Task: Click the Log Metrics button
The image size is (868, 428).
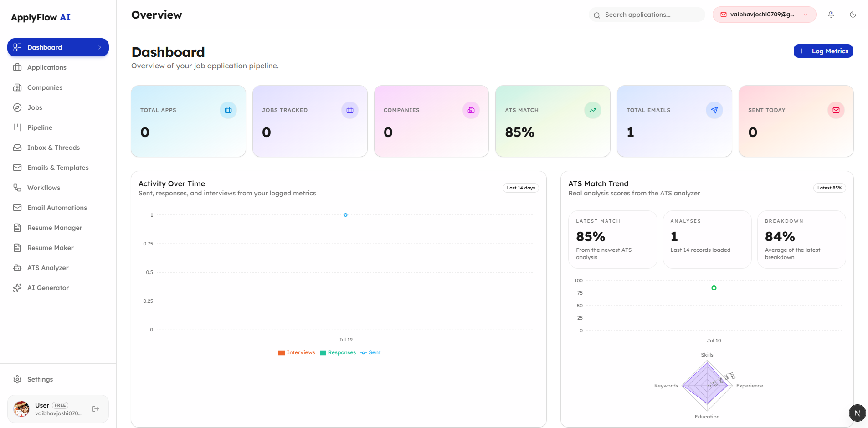Action: tap(823, 51)
